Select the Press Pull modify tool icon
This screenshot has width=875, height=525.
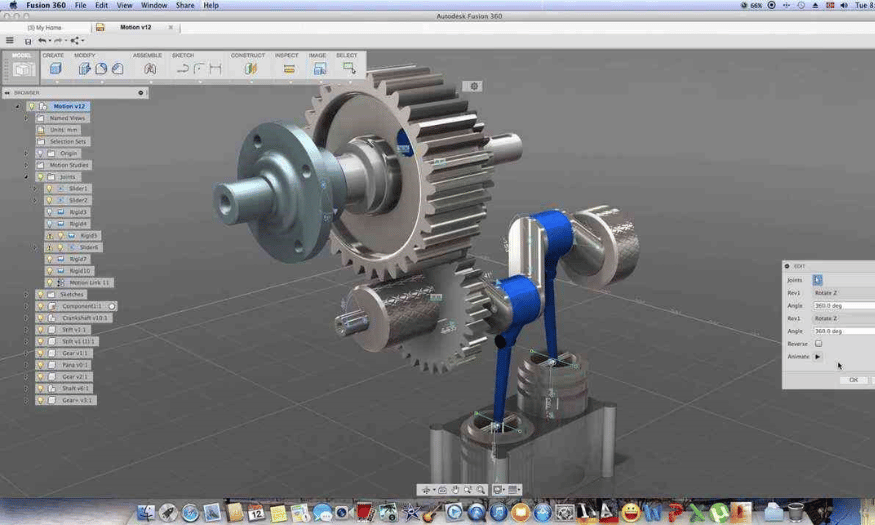pyautogui.click(x=84, y=69)
